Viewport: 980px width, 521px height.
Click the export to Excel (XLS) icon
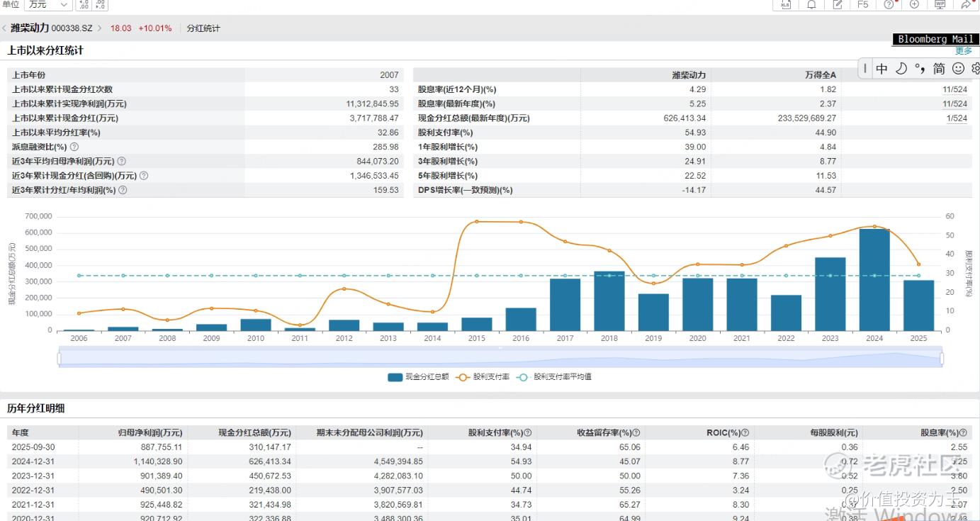click(785, 5)
